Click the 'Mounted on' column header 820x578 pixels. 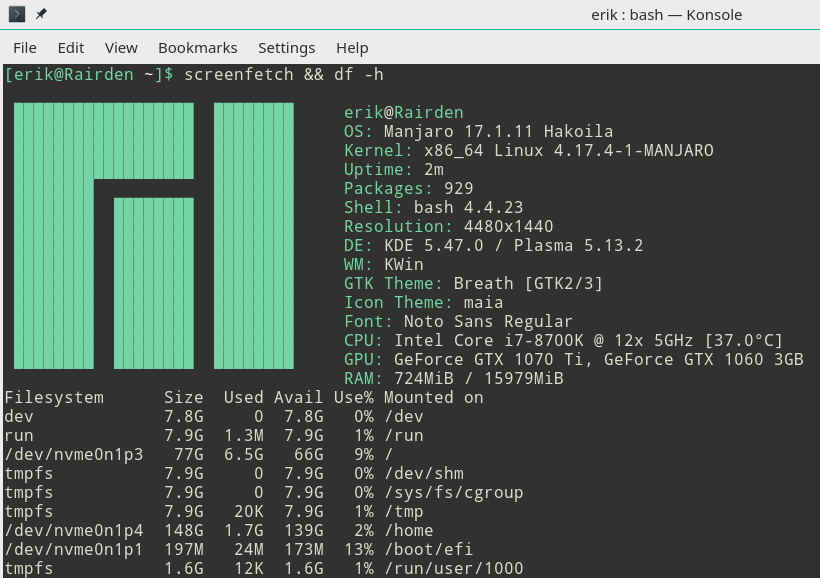(434, 398)
